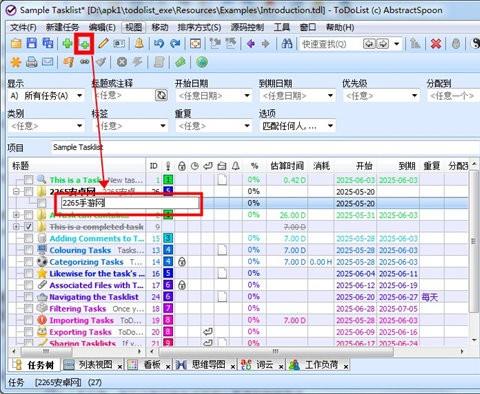Click the red X Delete icon

point(436,44)
